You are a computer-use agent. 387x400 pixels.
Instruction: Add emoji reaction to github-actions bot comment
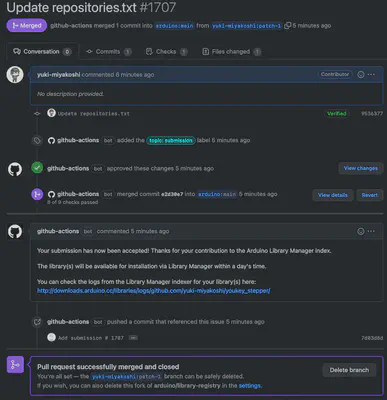[x=361, y=231]
